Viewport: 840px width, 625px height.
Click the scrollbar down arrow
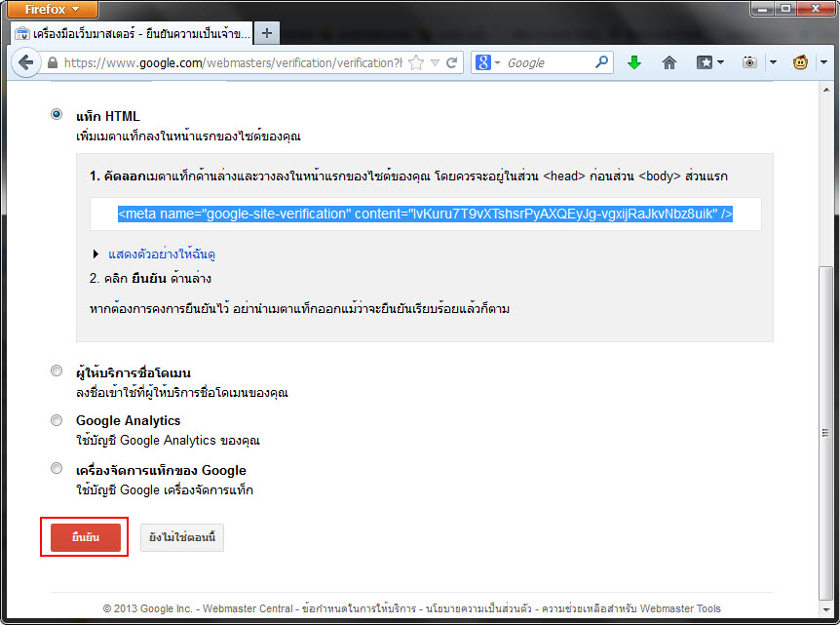[825, 610]
